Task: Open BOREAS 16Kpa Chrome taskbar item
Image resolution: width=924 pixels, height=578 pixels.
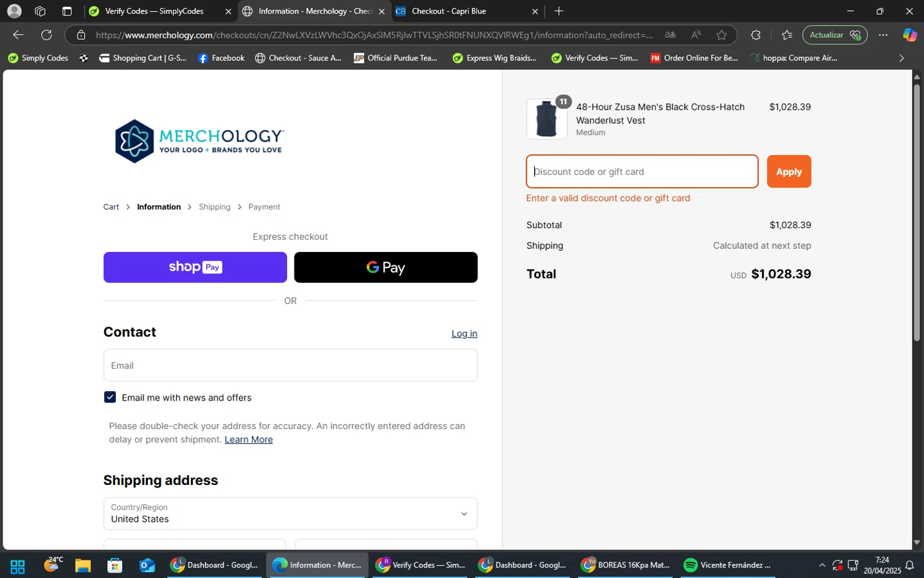Action: tap(625, 565)
